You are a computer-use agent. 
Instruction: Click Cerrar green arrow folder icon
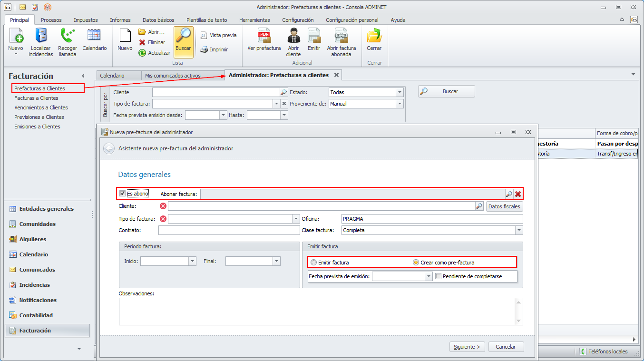click(374, 36)
